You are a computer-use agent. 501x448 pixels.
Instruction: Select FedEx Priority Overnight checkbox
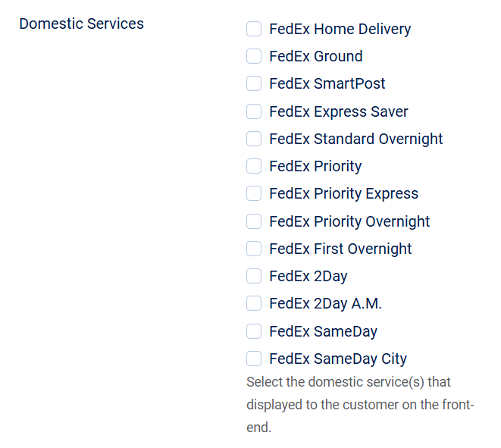pos(254,222)
